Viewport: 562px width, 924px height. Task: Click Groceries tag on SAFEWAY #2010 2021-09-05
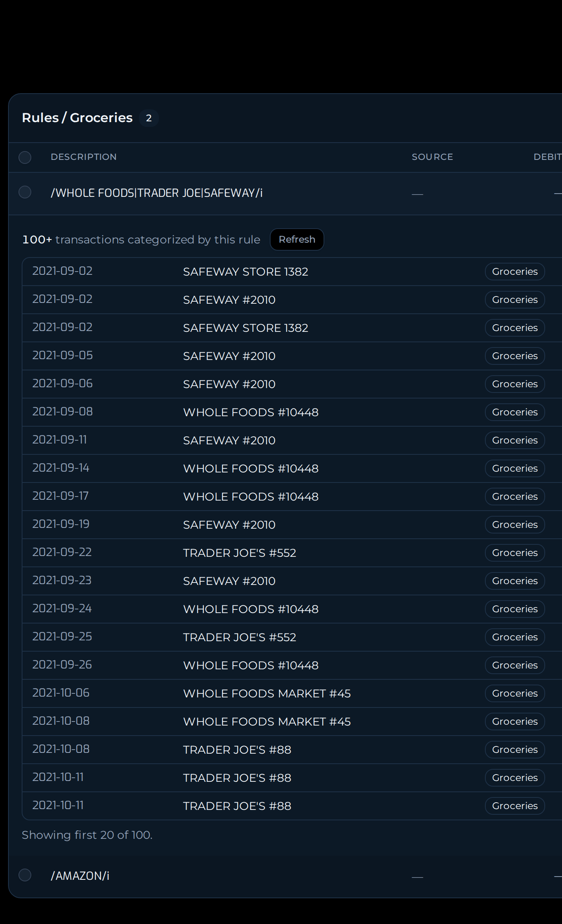click(515, 356)
